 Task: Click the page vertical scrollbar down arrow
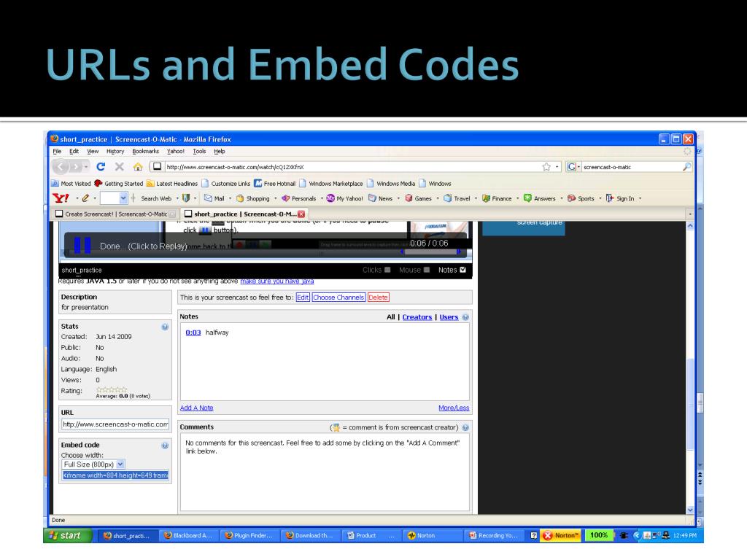[x=690, y=510]
